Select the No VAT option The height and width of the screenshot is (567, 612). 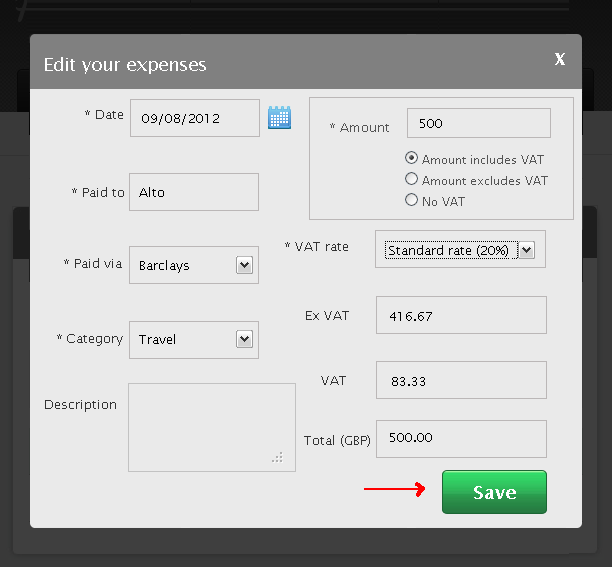411,200
